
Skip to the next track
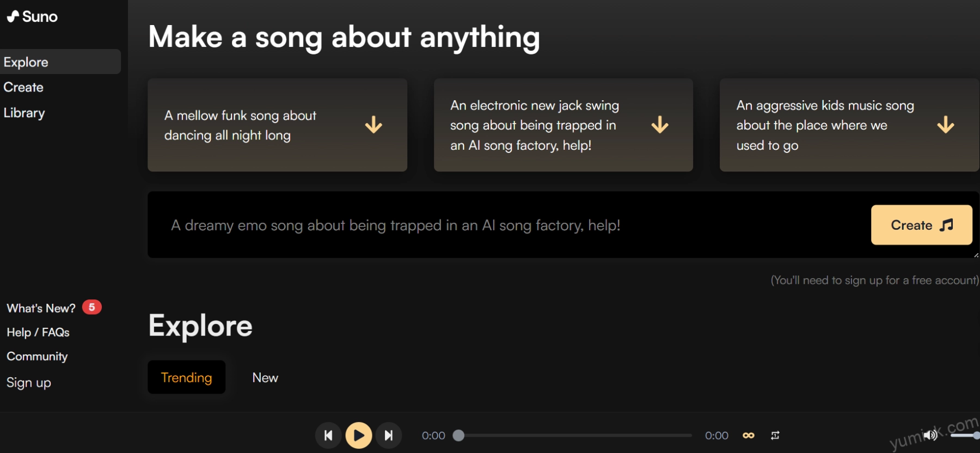(389, 436)
